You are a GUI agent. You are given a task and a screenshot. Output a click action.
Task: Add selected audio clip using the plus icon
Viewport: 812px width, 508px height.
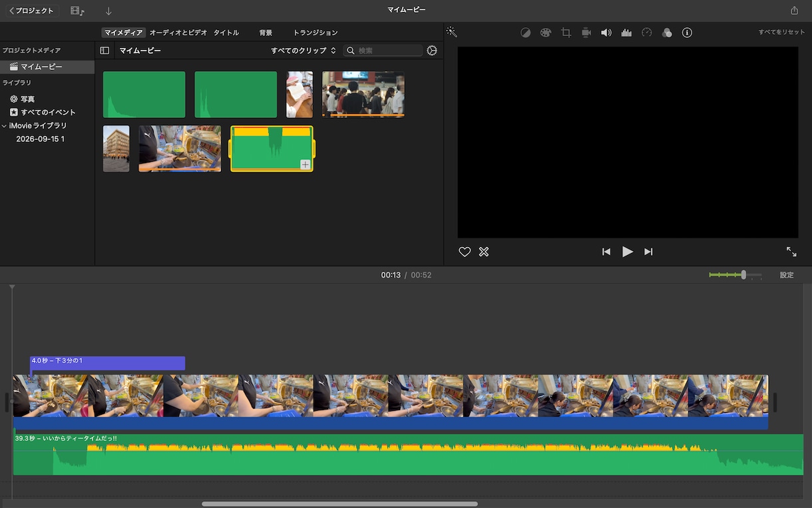305,164
